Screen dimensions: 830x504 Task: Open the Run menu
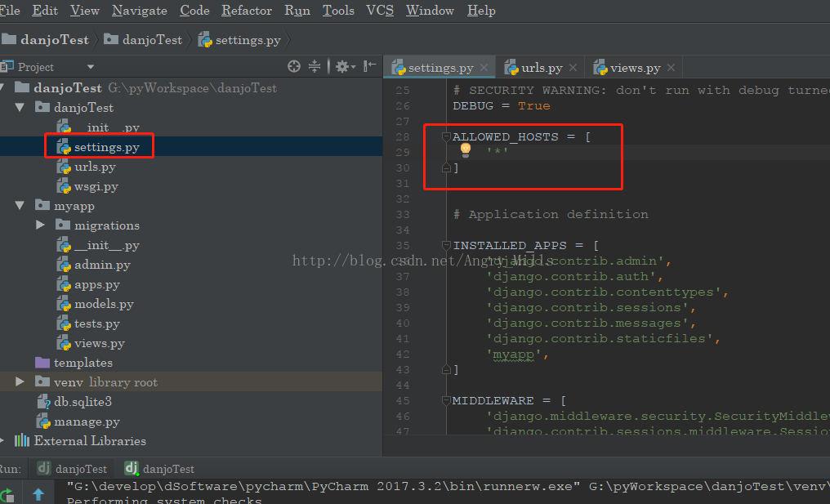(x=297, y=11)
